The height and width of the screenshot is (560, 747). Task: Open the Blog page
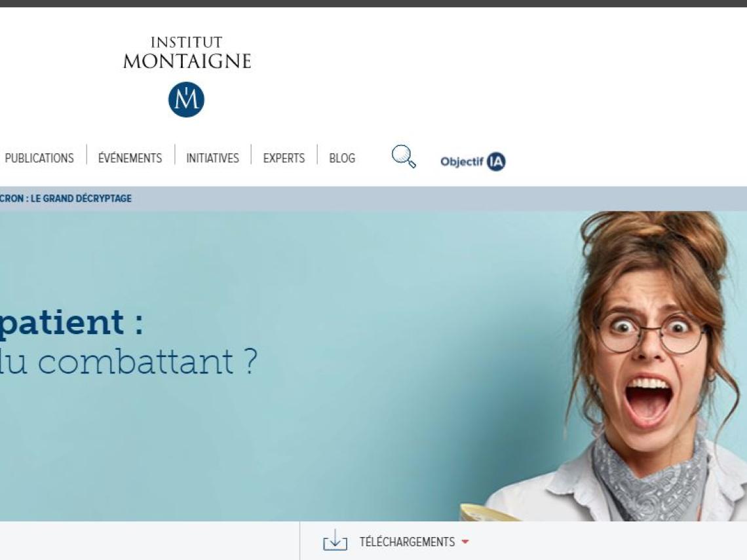click(342, 158)
